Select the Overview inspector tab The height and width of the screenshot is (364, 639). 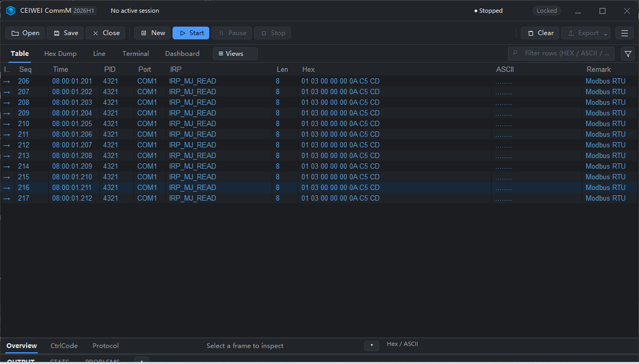[x=22, y=346]
